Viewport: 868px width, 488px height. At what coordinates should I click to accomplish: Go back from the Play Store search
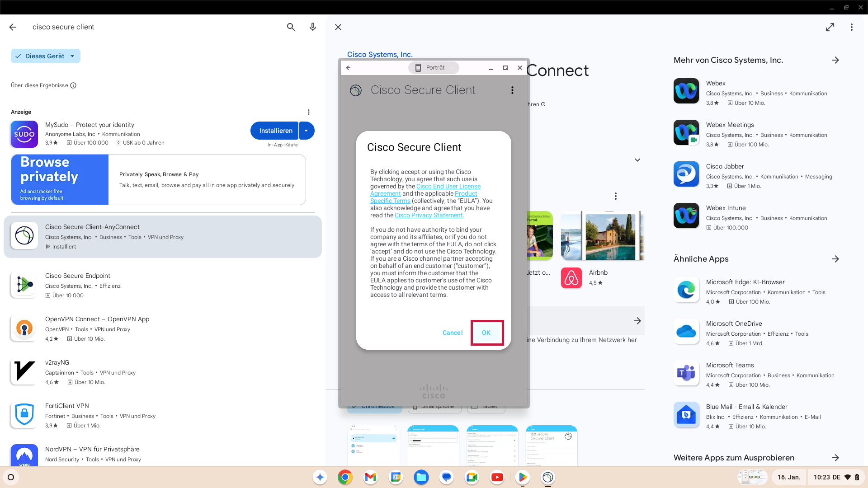(x=13, y=27)
